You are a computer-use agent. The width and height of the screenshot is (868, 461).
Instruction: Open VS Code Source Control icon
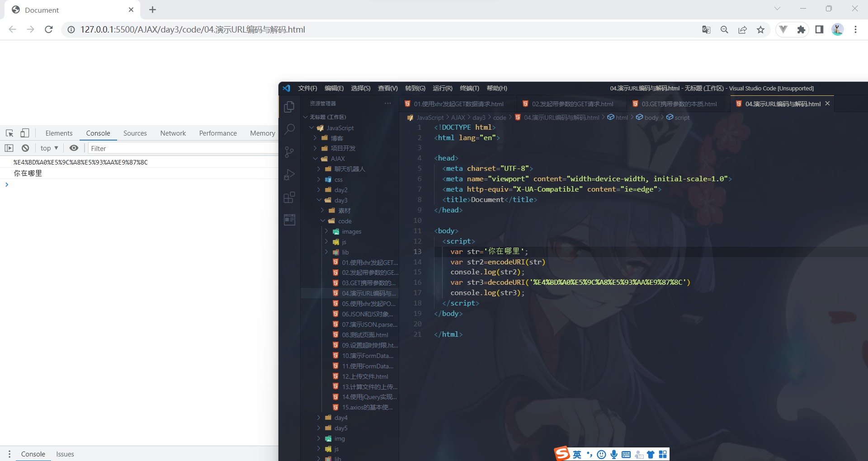[289, 152]
